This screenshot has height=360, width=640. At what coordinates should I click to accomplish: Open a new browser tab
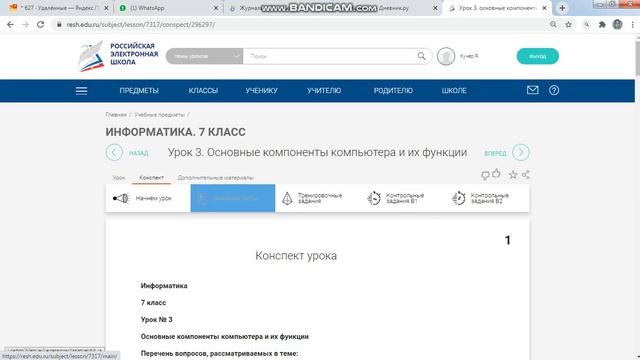click(x=562, y=8)
